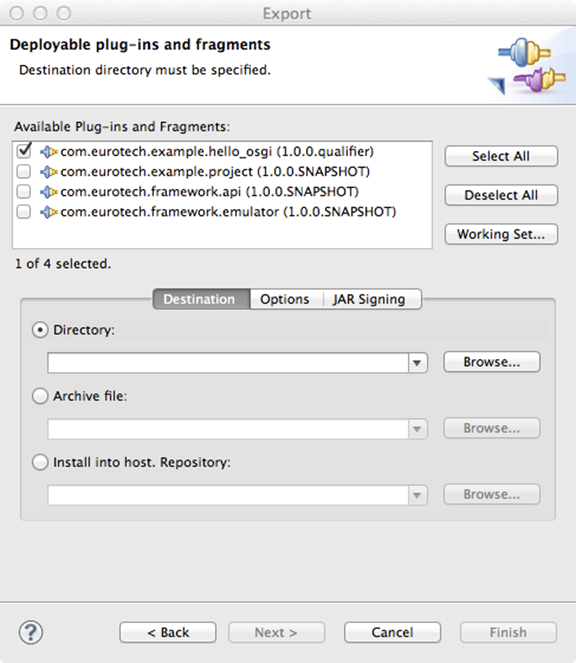576x663 pixels.
Task: Click the help question mark icon
Action: click(31, 633)
